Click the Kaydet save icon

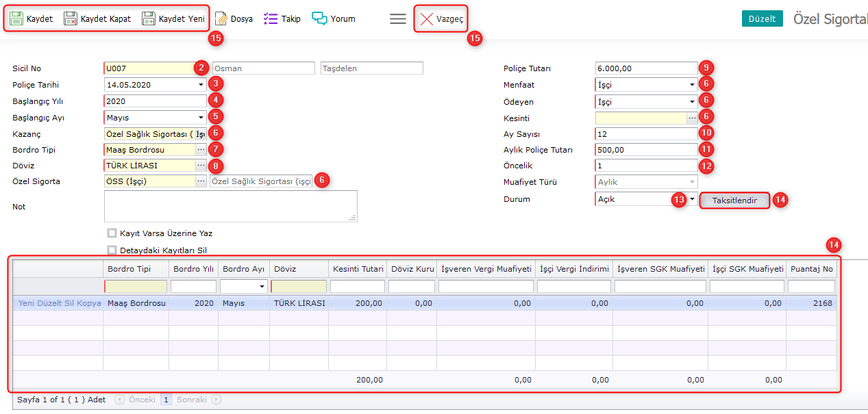(16, 19)
